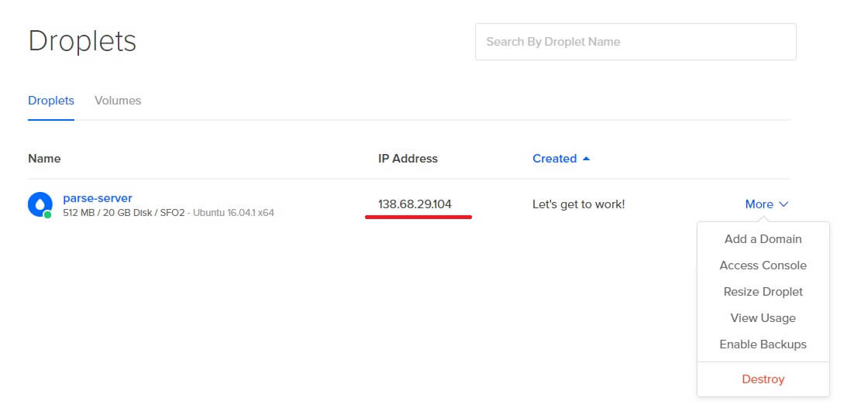Select Enable Backups menu item
This screenshot has height=418, width=868.
[x=763, y=344]
